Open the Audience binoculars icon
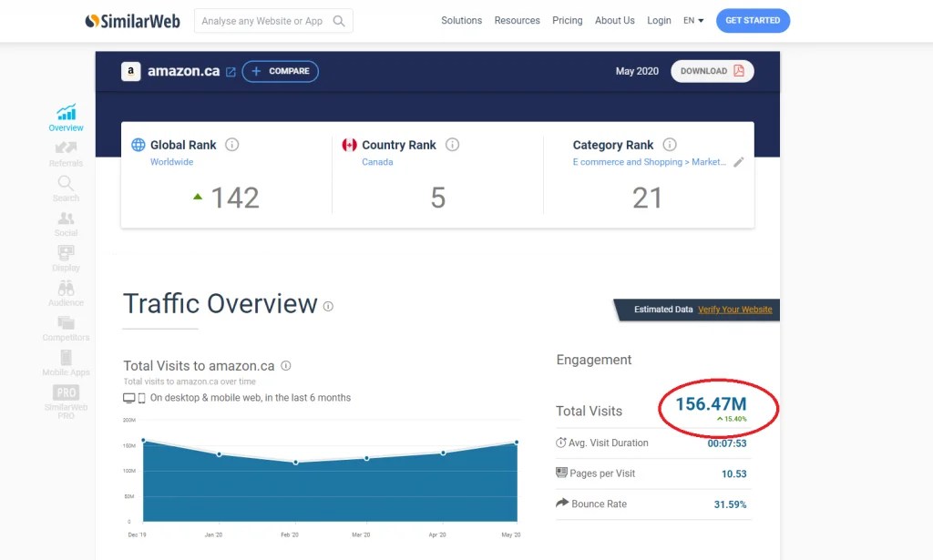 66,290
